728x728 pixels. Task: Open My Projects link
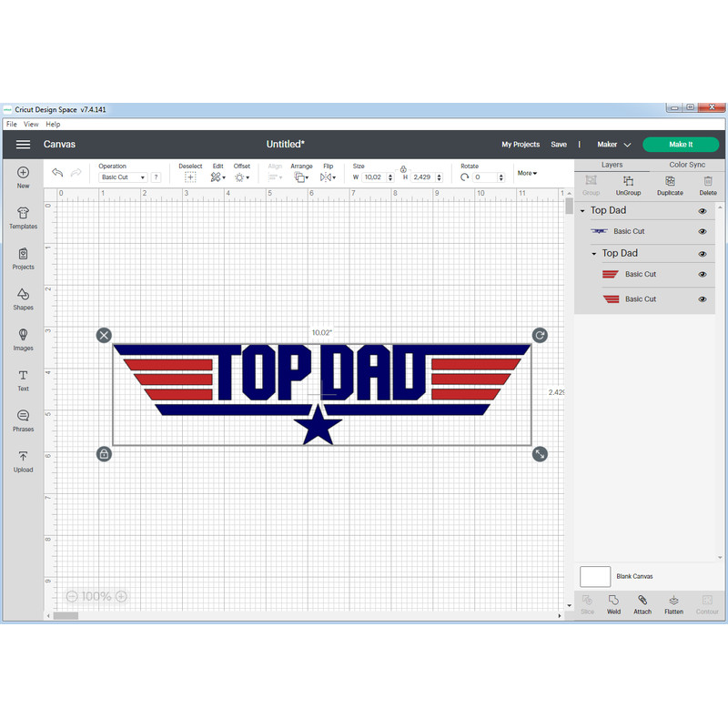521,145
